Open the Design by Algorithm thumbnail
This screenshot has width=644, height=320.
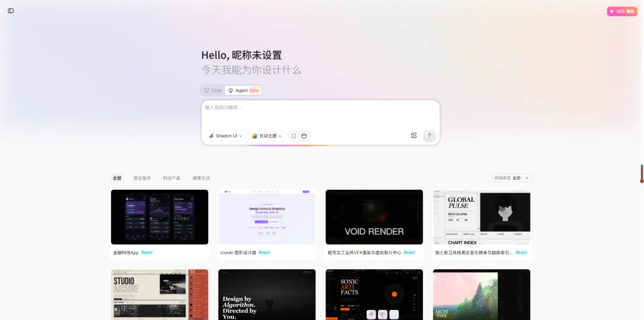[267, 294]
